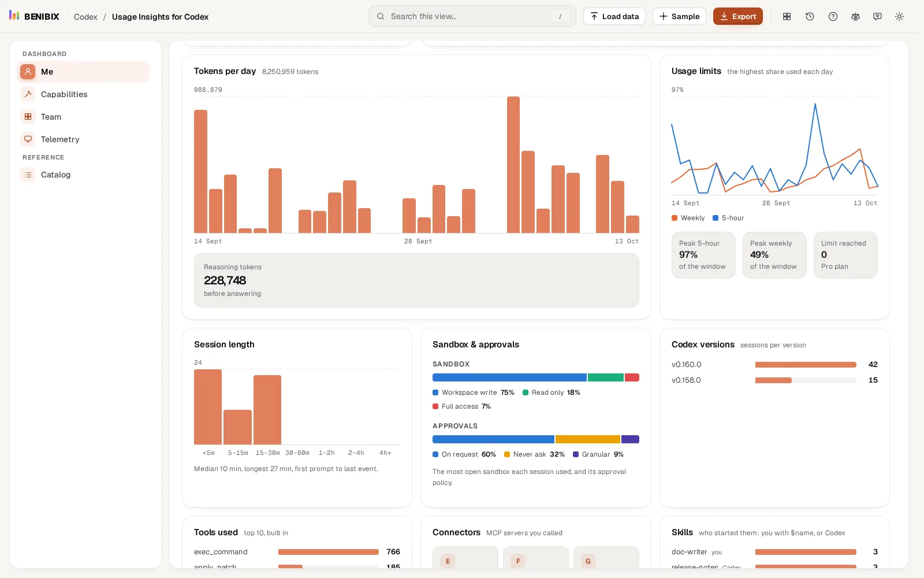Viewport: 924px width, 578px height.
Task: Go to the Codex breadcrumb link
Action: 85,17
